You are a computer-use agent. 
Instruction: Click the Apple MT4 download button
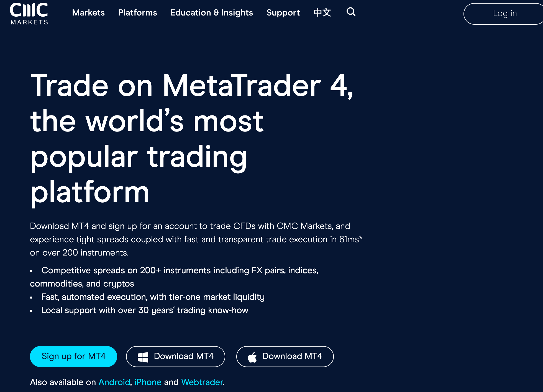pyautogui.click(x=285, y=356)
